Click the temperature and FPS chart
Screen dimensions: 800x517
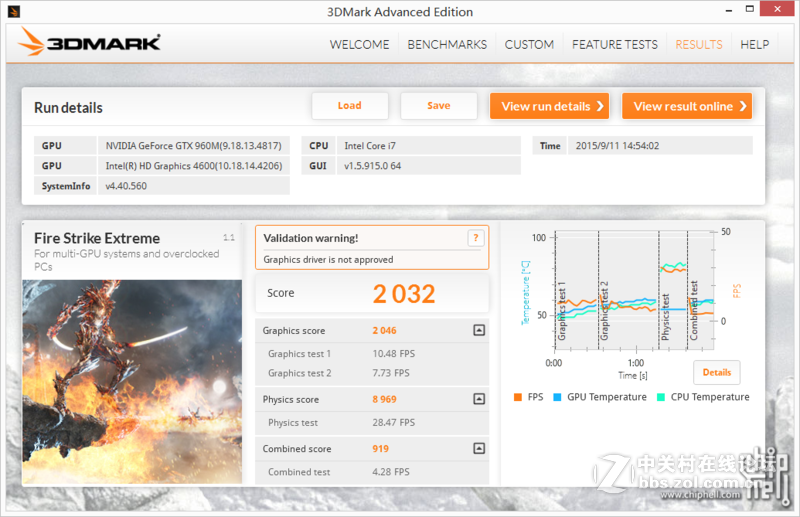click(x=634, y=290)
